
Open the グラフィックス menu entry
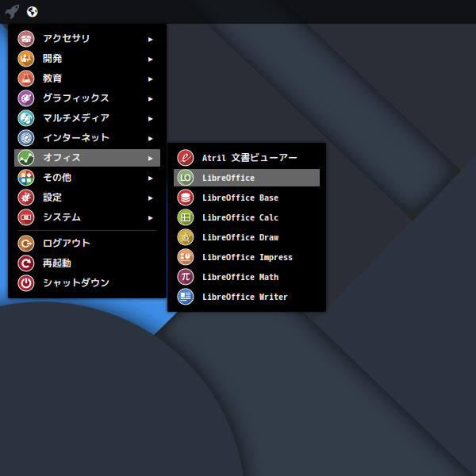(x=87, y=98)
